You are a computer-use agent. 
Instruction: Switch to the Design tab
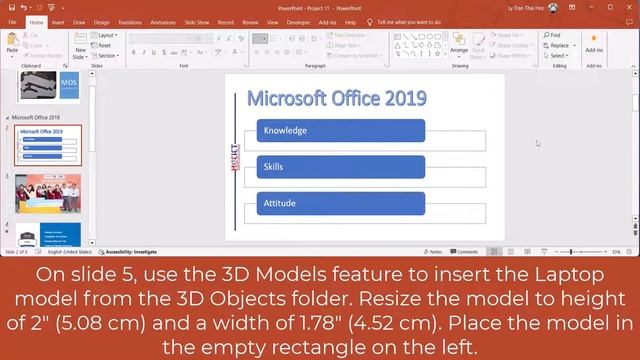click(101, 22)
